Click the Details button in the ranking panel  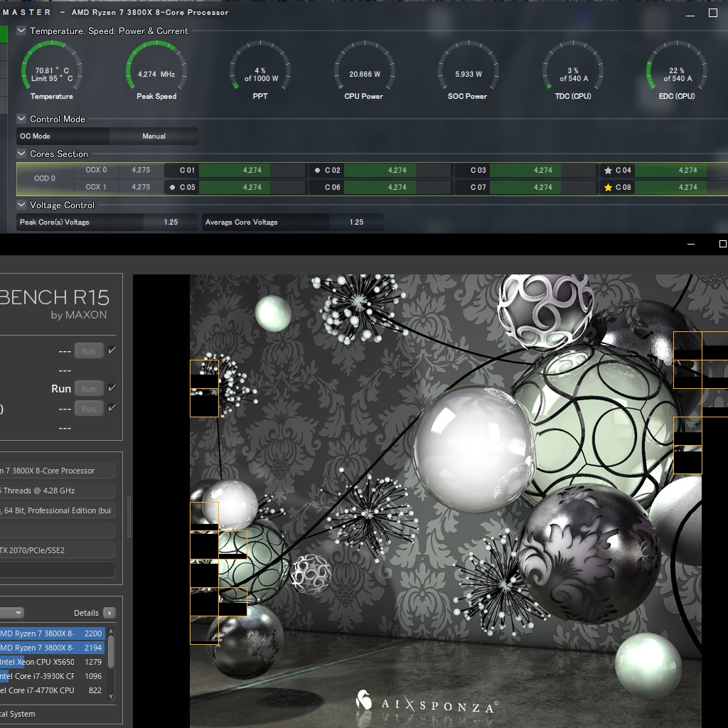point(87,612)
